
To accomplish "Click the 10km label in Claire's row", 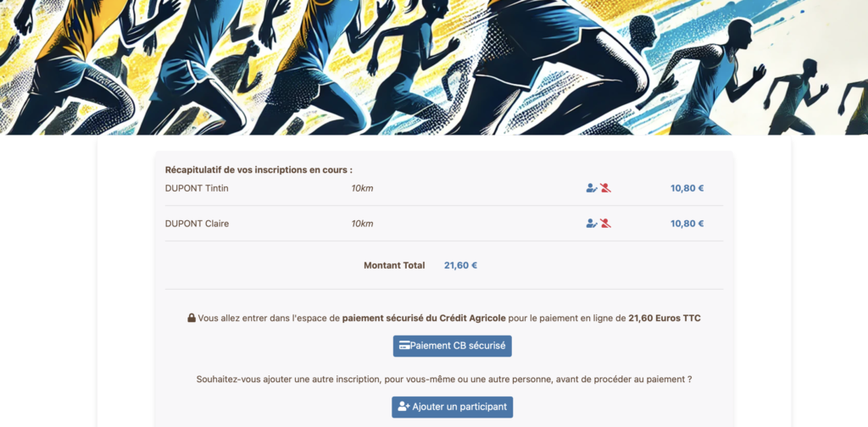I will [x=362, y=224].
